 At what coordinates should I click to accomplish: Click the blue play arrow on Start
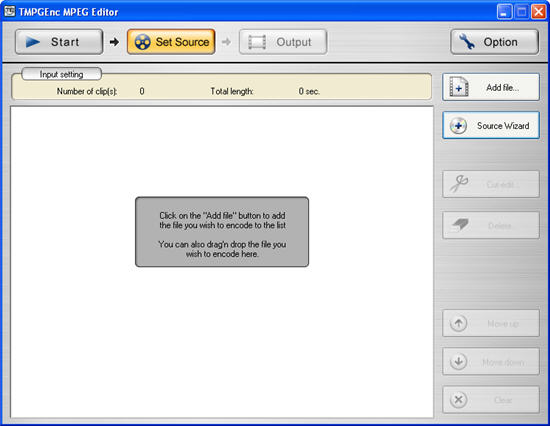(33, 42)
